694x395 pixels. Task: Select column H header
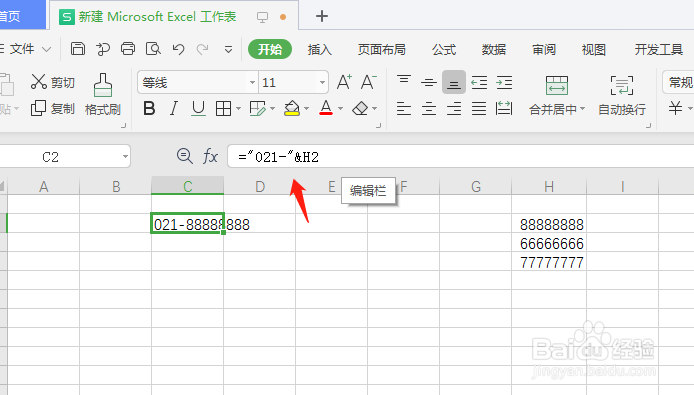tap(549, 186)
